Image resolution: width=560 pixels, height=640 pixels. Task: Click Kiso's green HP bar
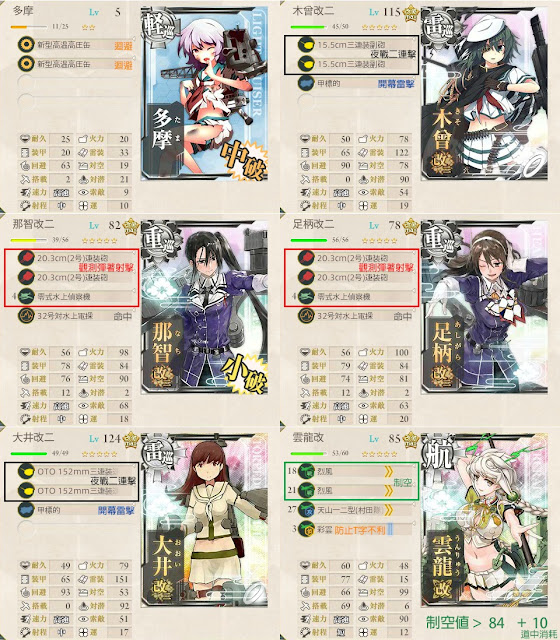pyautogui.click(x=308, y=27)
